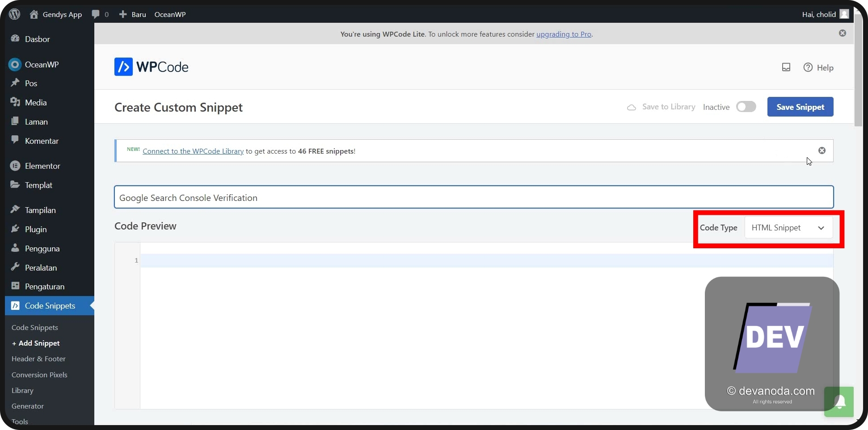Image resolution: width=868 pixels, height=430 pixels.
Task: Open OceanWP in the top admin bar
Action: tap(170, 14)
